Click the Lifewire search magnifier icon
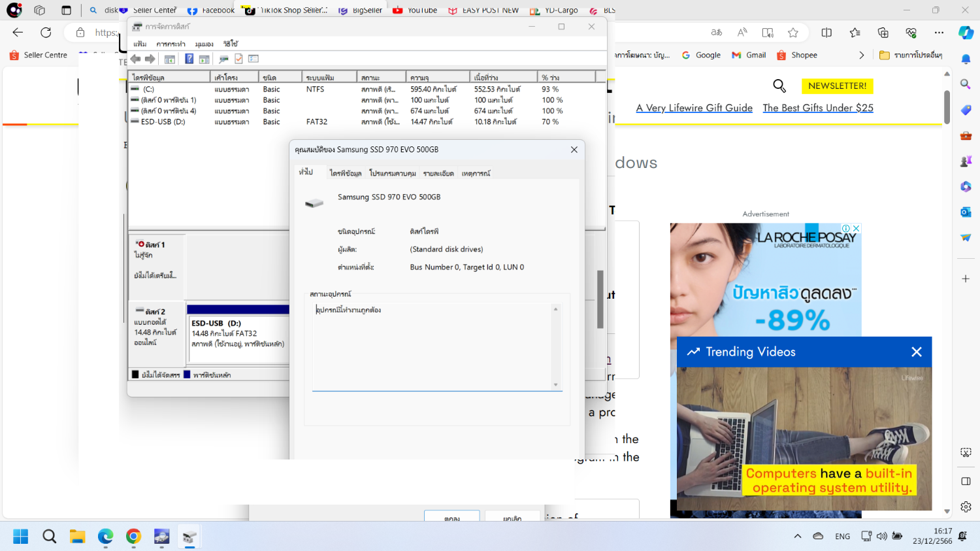This screenshot has width=980, height=551. coord(779,86)
